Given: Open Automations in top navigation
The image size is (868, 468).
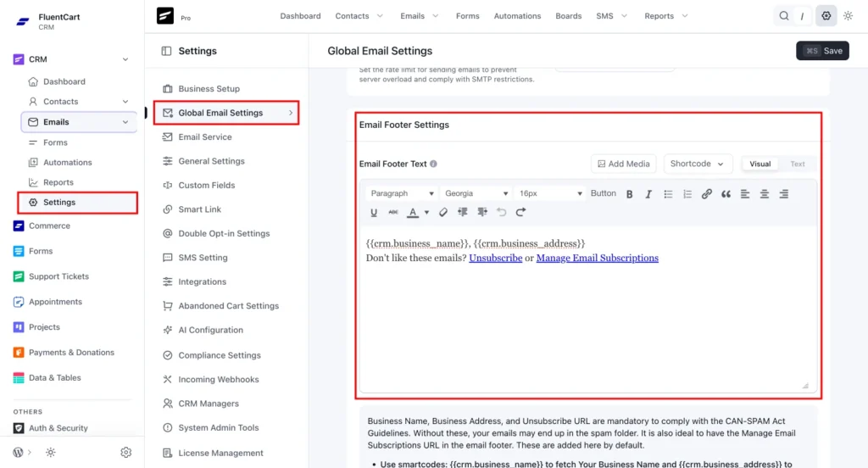Looking at the screenshot, I should tap(517, 16).
